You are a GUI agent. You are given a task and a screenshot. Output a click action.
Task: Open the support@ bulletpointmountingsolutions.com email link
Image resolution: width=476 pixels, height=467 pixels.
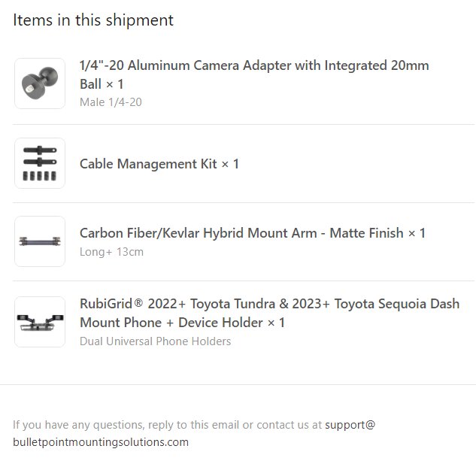[194, 433]
